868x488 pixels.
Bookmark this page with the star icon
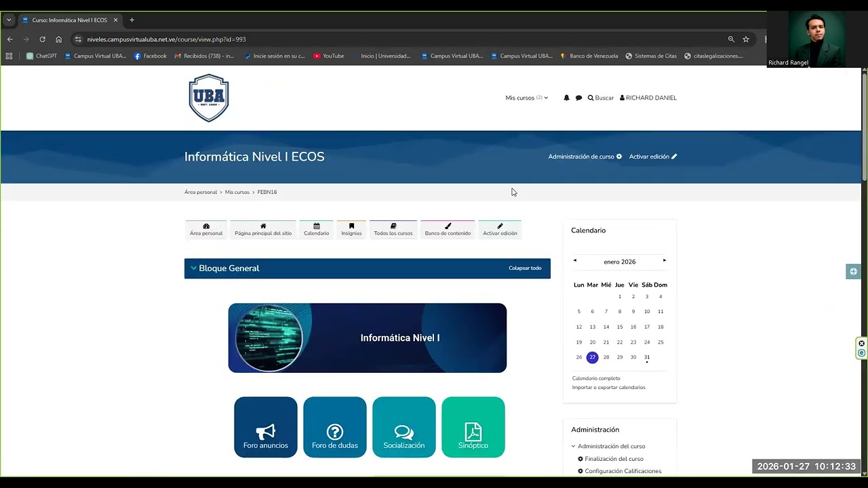coord(746,39)
